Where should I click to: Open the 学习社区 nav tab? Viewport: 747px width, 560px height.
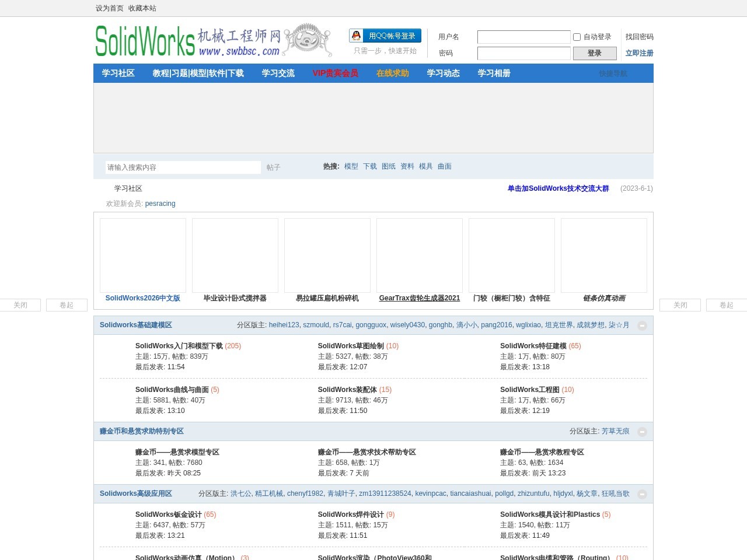click(118, 73)
